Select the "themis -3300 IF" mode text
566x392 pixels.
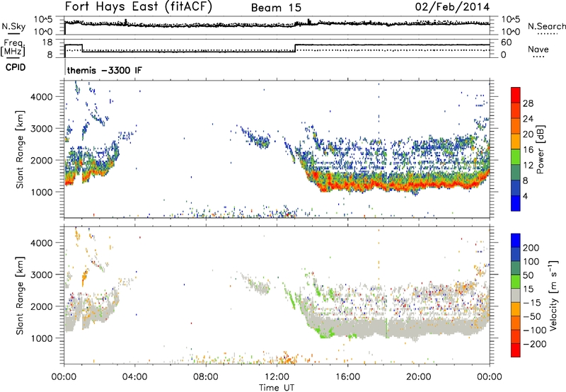click(104, 70)
